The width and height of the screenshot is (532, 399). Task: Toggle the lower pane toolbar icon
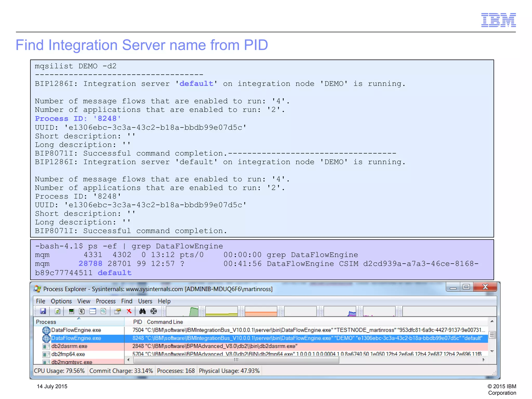tap(93, 311)
